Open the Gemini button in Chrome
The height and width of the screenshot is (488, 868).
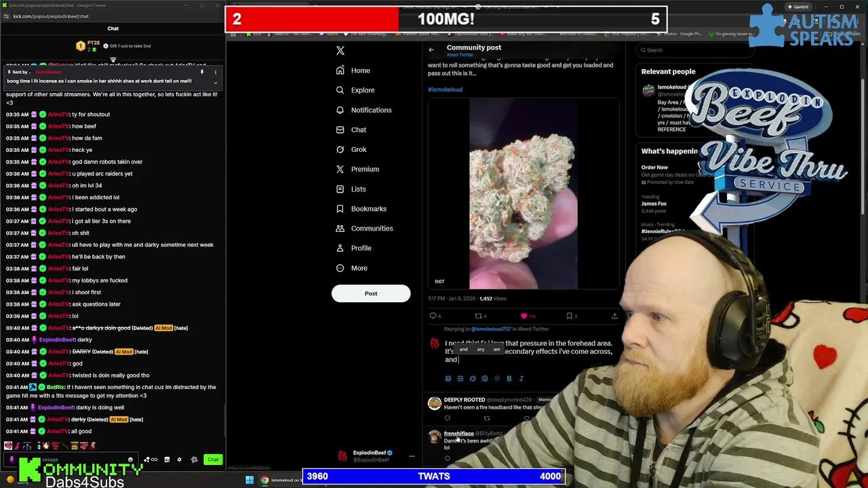pos(797,7)
